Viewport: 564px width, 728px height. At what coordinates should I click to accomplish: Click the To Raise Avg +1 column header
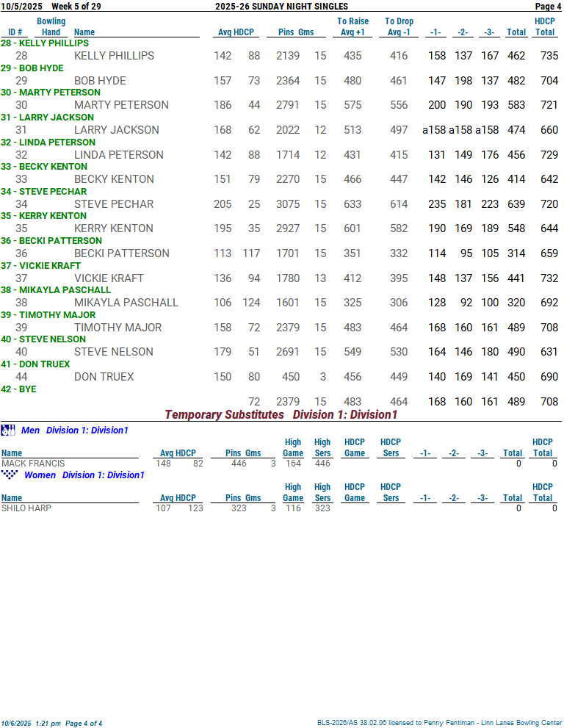coord(352,26)
